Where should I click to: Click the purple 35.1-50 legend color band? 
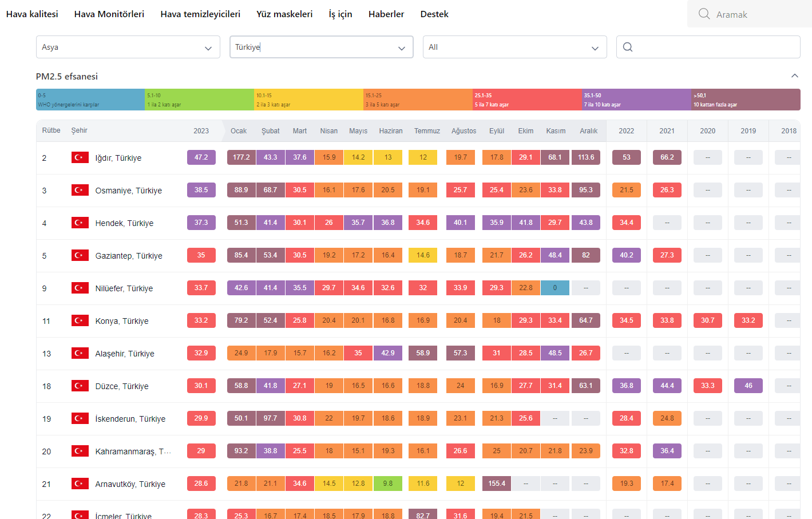pos(636,100)
